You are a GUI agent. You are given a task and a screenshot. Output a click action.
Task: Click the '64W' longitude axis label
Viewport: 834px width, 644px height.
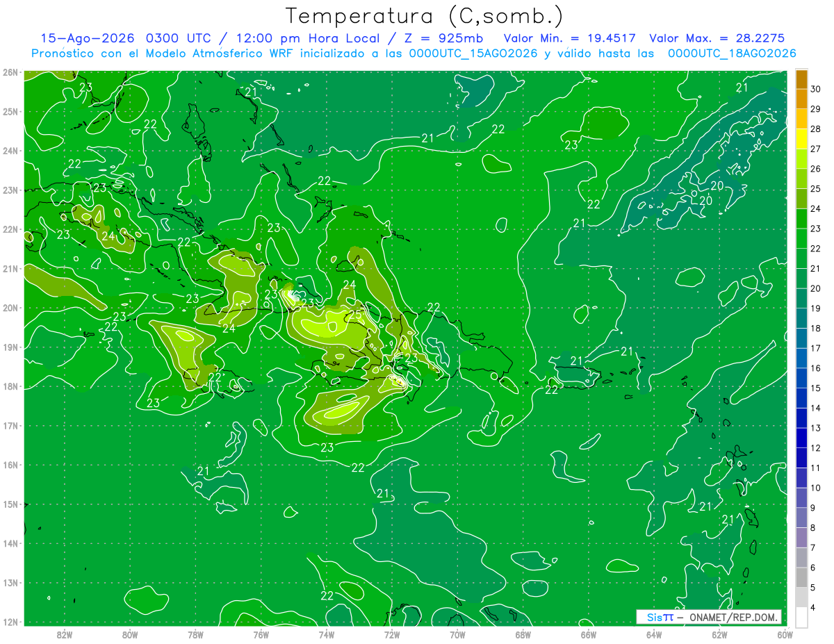654,635
